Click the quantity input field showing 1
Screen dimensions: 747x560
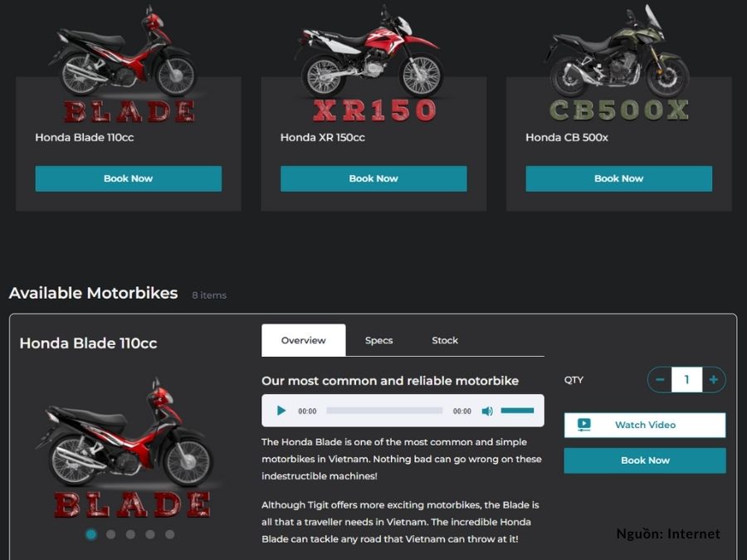[x=686, y=379]
